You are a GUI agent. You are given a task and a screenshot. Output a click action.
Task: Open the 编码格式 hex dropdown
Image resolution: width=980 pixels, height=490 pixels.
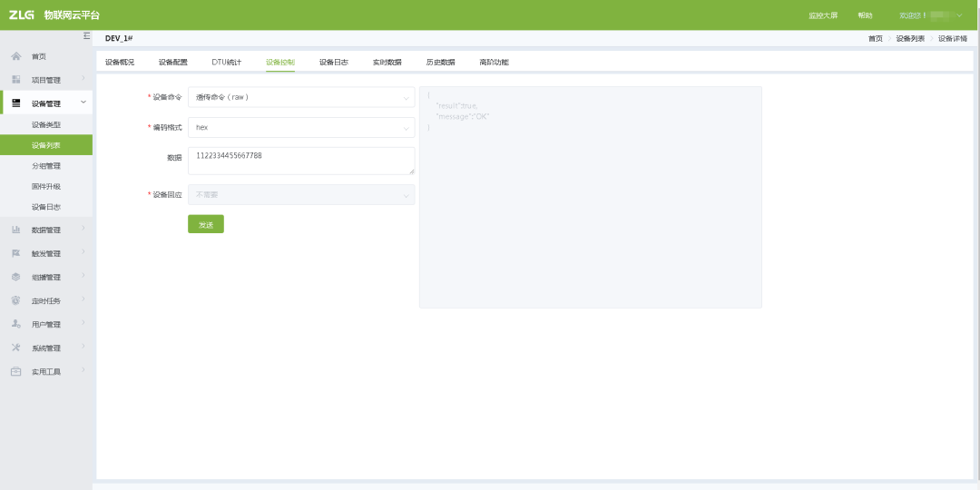point(301,128)
